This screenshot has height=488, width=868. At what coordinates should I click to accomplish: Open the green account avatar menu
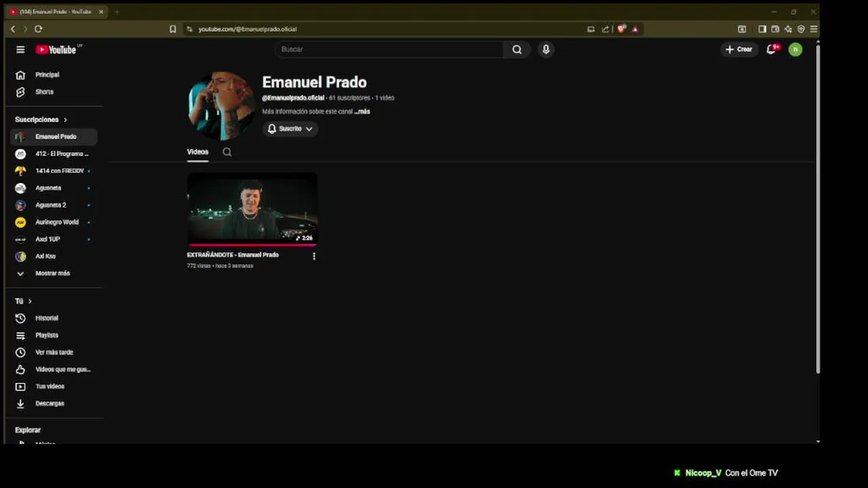[795, 49]
